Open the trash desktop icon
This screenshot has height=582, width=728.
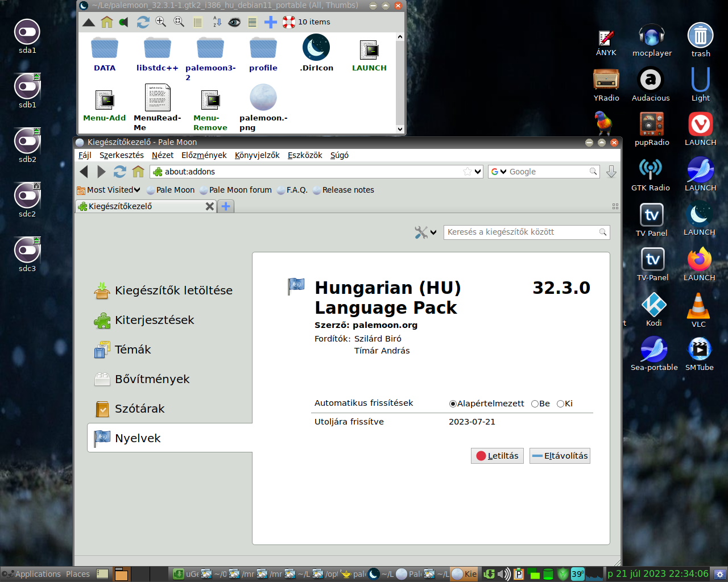pyautogui.click(x=701, y=40)
